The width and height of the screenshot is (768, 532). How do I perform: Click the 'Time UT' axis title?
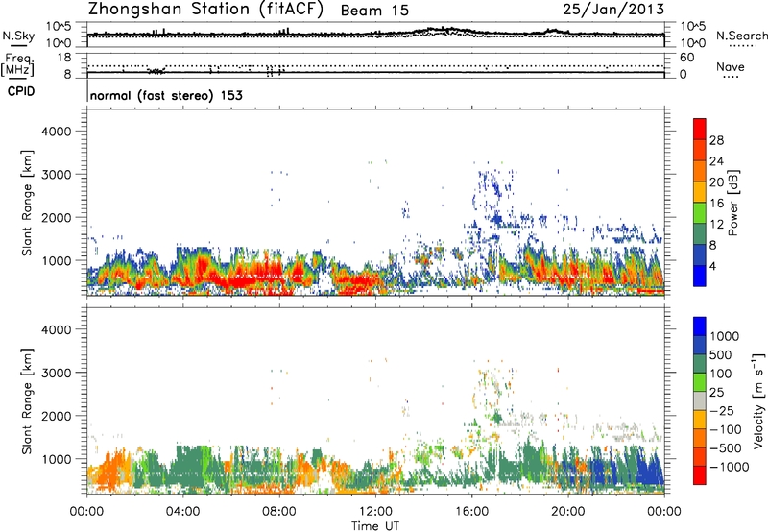coord(375,526)
